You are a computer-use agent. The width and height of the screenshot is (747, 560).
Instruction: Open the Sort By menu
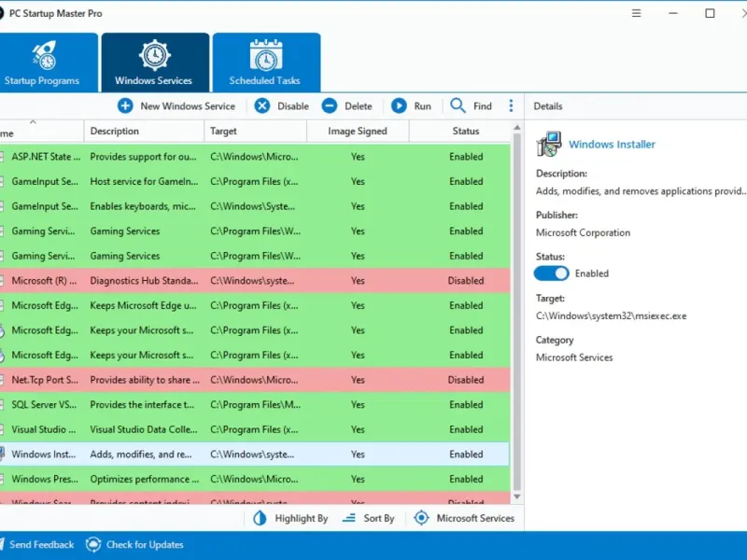coord(369,518)
